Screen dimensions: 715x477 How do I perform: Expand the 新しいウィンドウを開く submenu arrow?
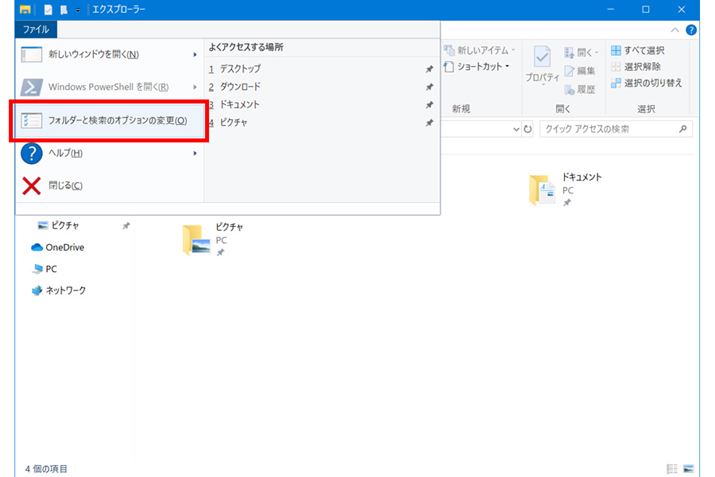tap(195, 54)
